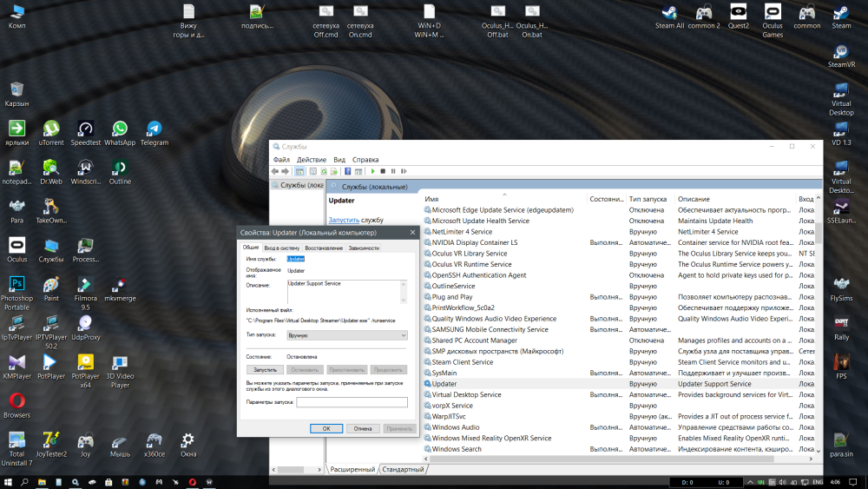Select the Photoshop Portable desktop icon
The image size is (868, 489).
(x=16, y=285)
